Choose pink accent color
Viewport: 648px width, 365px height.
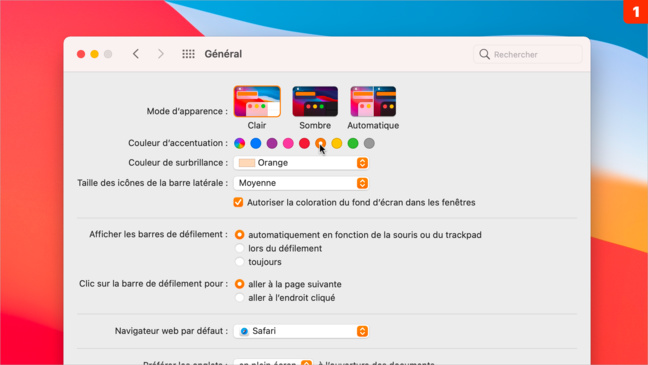tap(288, 143)
